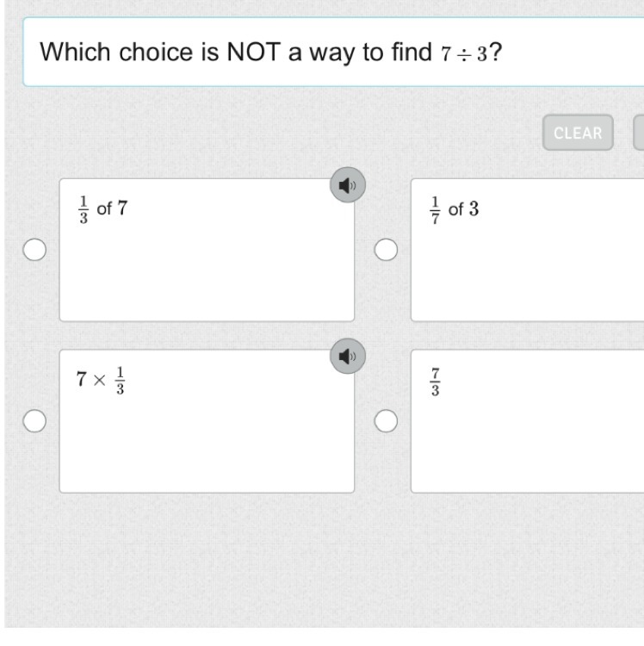Click the answer card containing 1/7 of 3
644x646 pixels.
pos(527,258)
